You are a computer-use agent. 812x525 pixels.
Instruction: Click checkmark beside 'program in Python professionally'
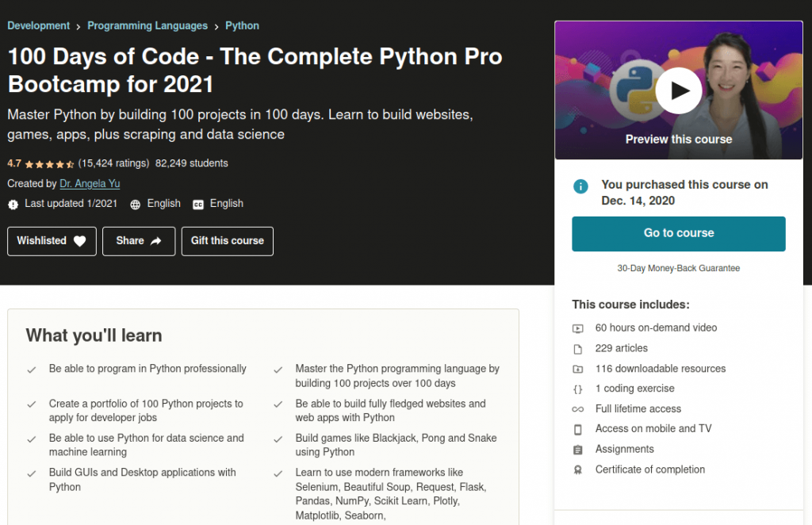[x=32, y=370]
